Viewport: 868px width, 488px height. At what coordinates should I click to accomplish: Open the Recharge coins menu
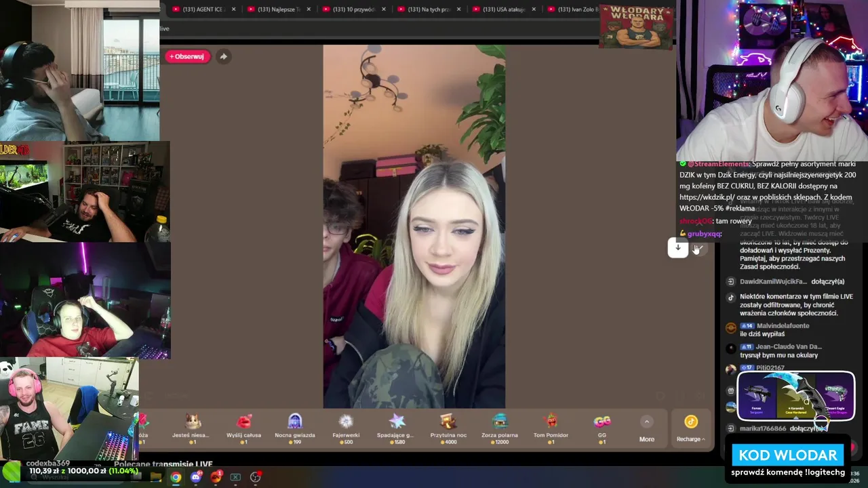click(690, 428)
